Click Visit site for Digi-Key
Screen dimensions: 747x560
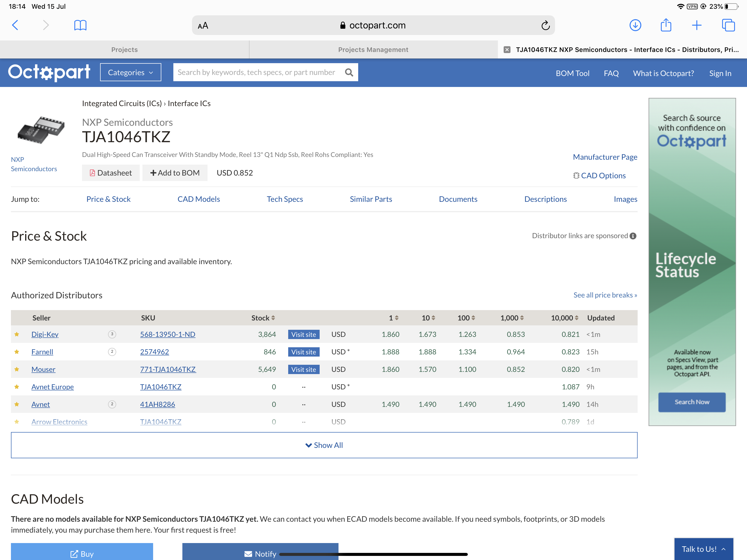304,334
